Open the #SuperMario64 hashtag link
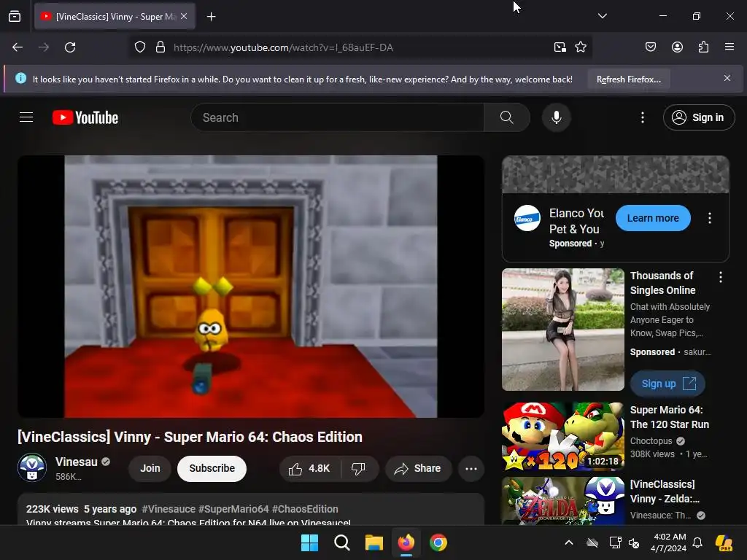The image size is (747, 560). pyautogui.click(x=233, y=509)
